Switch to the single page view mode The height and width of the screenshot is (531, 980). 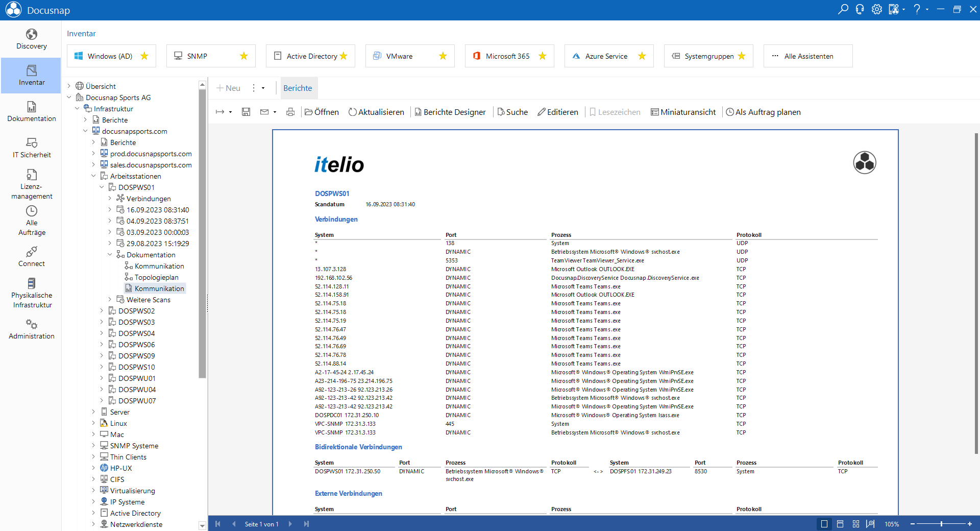click(824, 524)
